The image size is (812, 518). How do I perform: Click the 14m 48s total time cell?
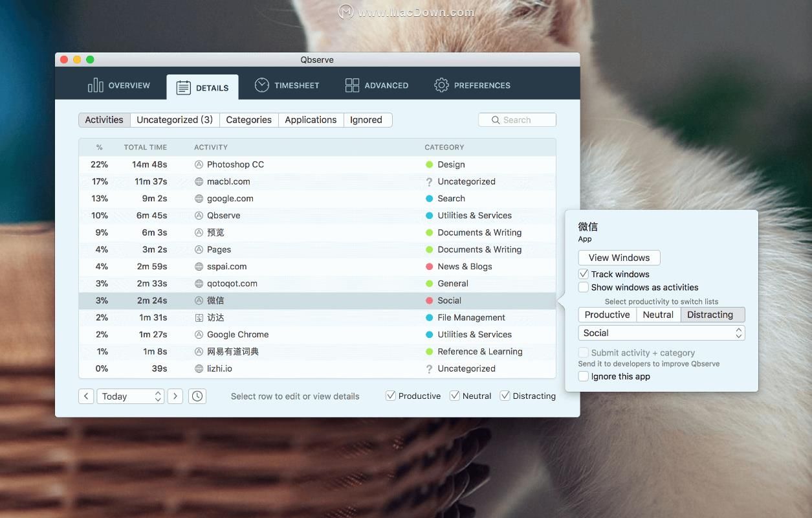(x=149, y=164)
